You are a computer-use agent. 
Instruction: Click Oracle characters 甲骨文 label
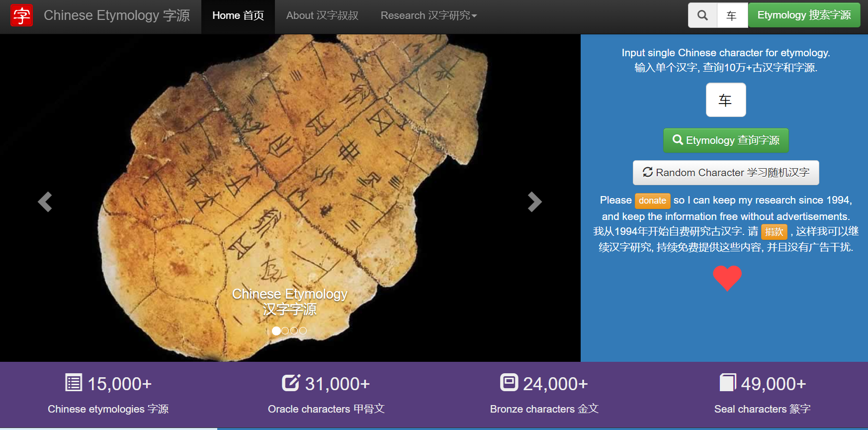pos(326,409)
